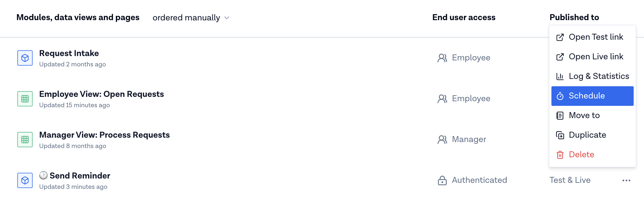Click the Employee access users icon beside Request Intake

[442, 58]
